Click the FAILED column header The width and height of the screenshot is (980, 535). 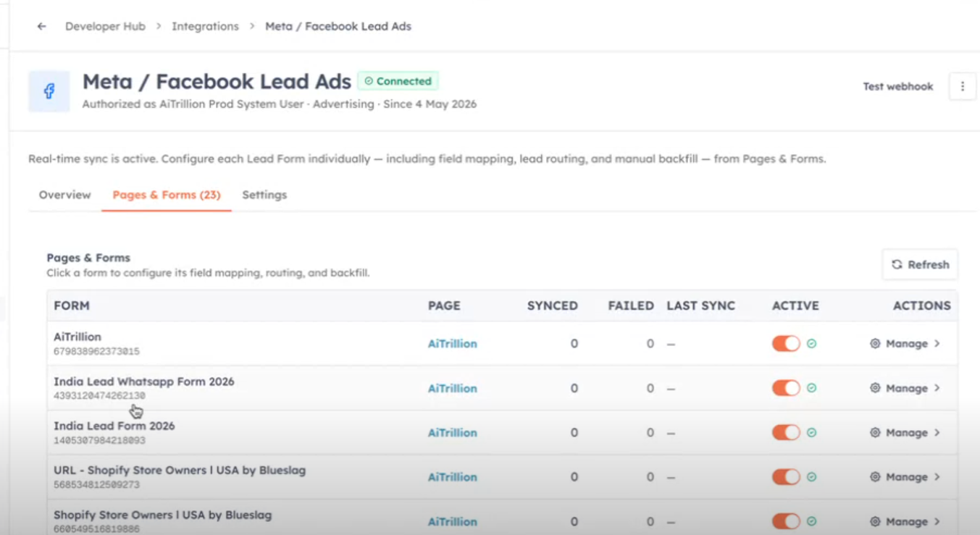click(x=631, y=306)
